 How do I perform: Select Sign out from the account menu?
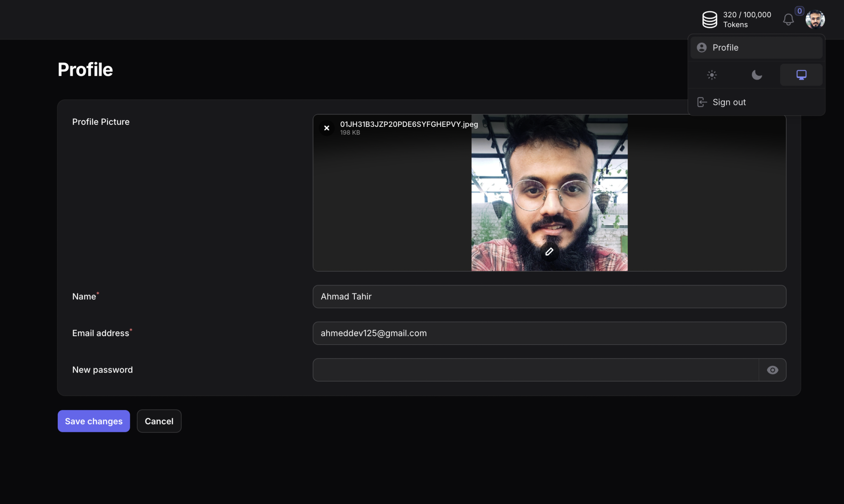click(x=729, y=102)
